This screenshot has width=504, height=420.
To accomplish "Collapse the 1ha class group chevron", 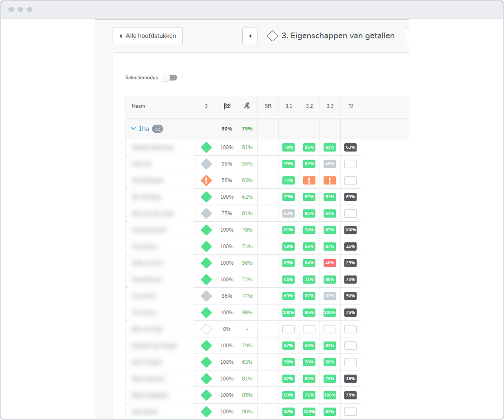I will (133, 129).
